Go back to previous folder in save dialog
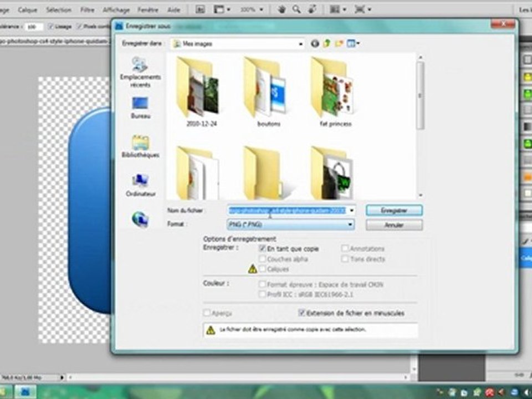Viewport: 532px width, 399px height. point(315,44)
